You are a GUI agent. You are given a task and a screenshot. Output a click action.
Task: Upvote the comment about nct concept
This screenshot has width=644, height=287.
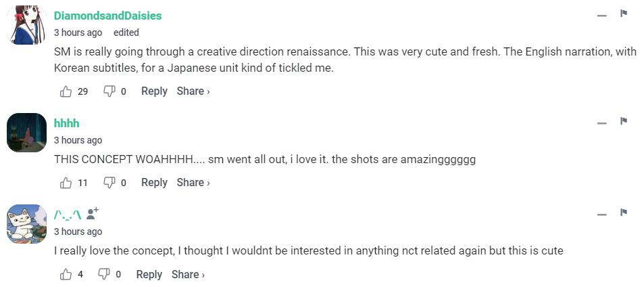click(66, 274)
